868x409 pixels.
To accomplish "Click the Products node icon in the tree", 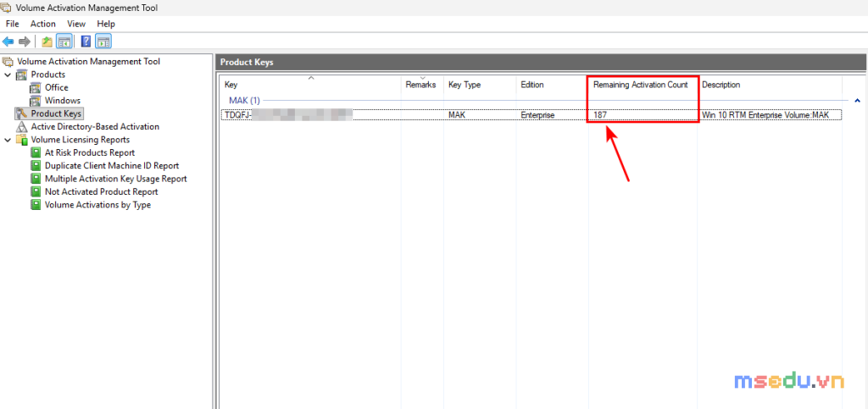I will 21,75.
